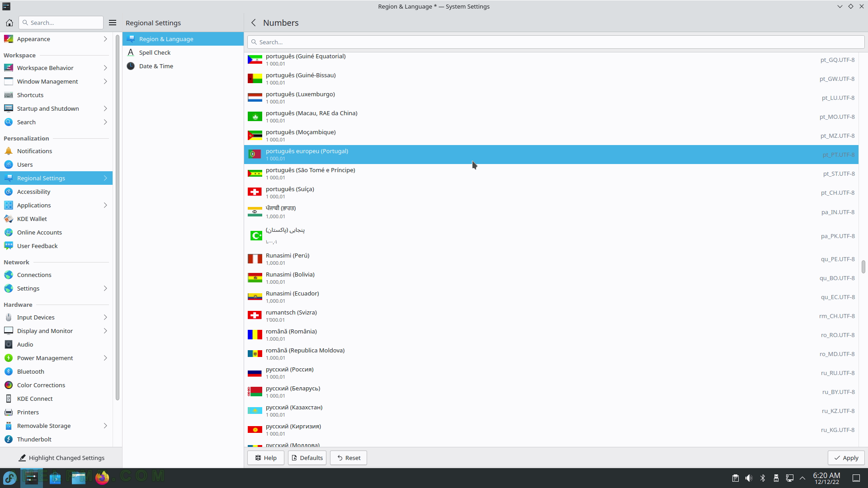Click the Connections globe icon
This screenshot has width=868, height=488.
click(9, 275)
